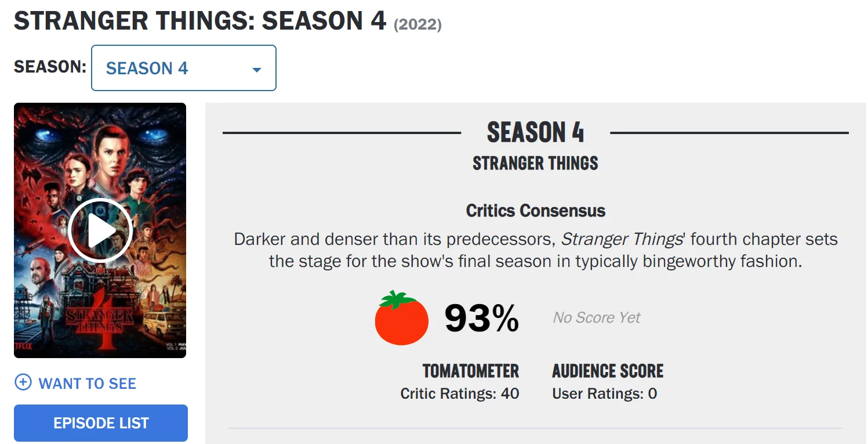868x444 pixels.
Task: Click the red tomato icon
Action: 401,318
